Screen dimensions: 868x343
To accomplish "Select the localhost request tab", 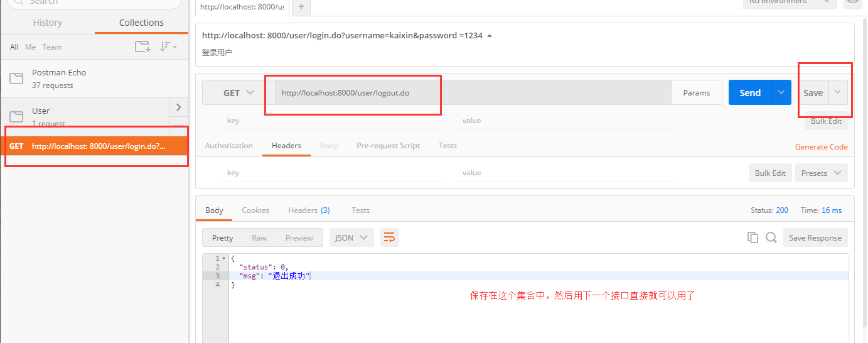I will pos(242,7).
